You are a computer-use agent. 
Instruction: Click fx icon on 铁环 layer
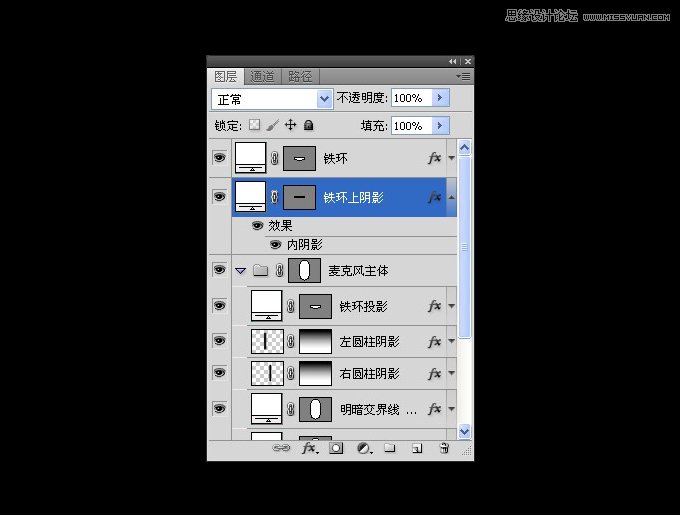(x=435, y=158)
